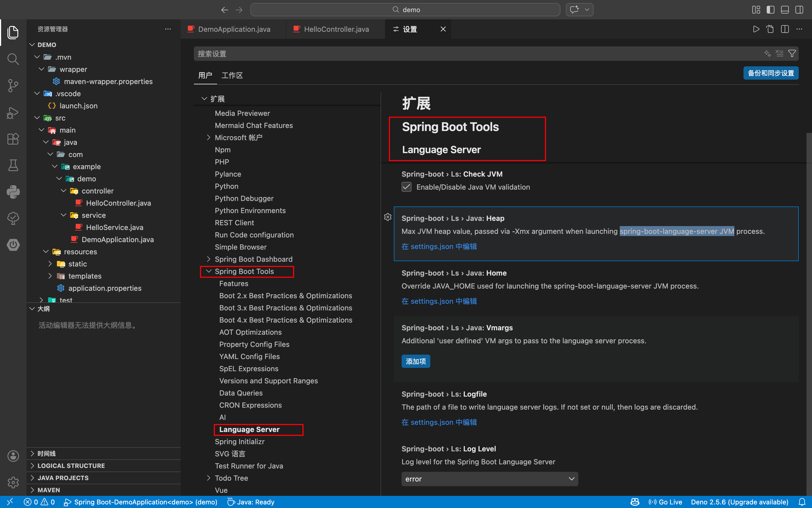Split the editor right icon
The image size is (812, 508).
click(x=785, y=29)
